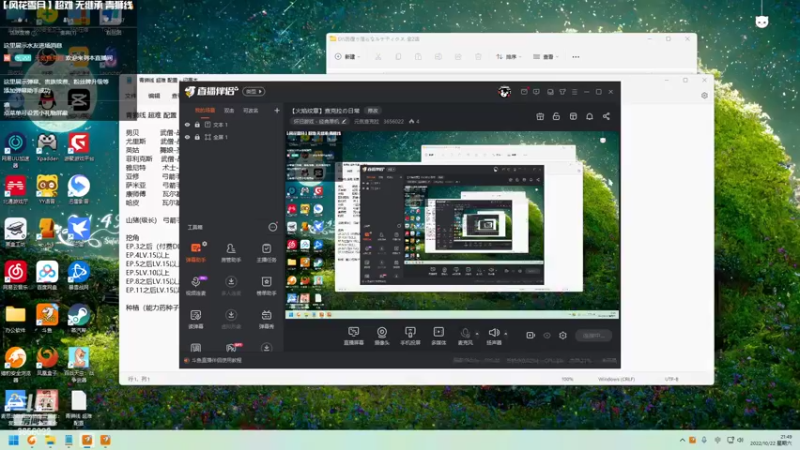Screen dimensions: 800x450
Task: Open 排序 sort dropdown in Explorer
Action: click(x=509, y=57)
